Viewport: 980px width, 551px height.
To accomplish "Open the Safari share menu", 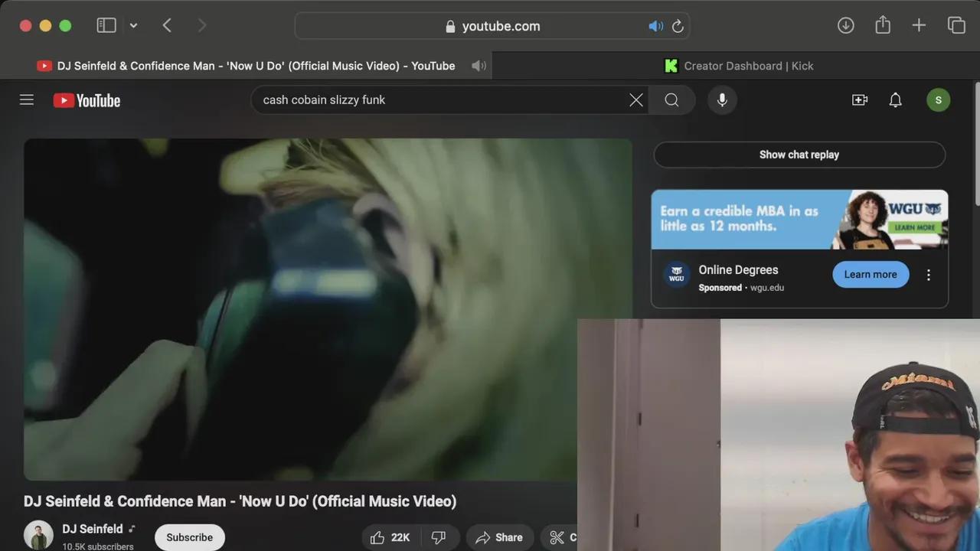I will 883,24.
